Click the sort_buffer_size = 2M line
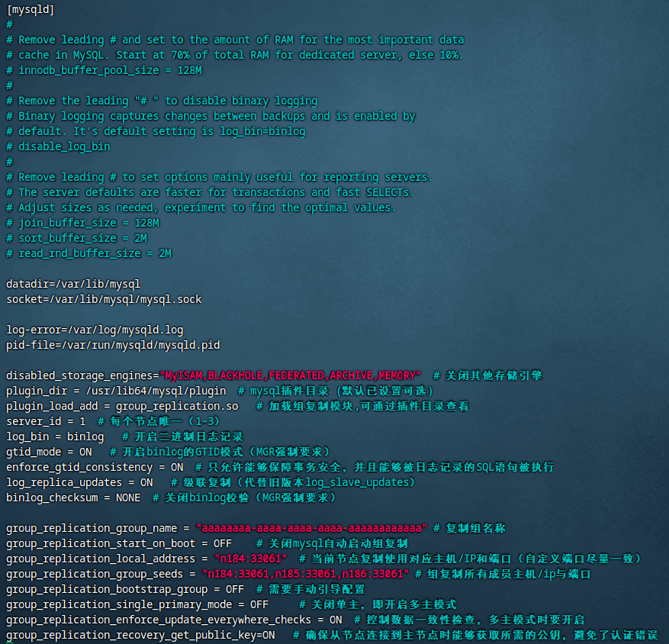This screenshot has height=644, width=669. pos(88,238)
